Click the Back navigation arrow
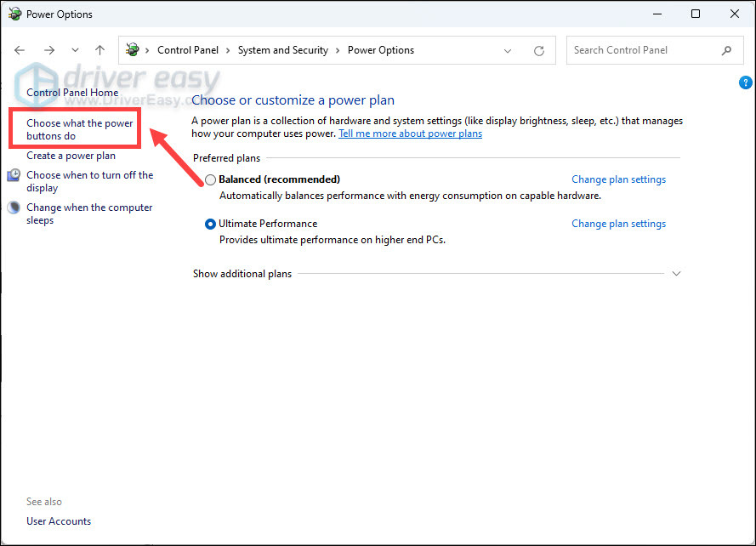Image resolution: width=756 pixels, height=546 pixels. 20,50
